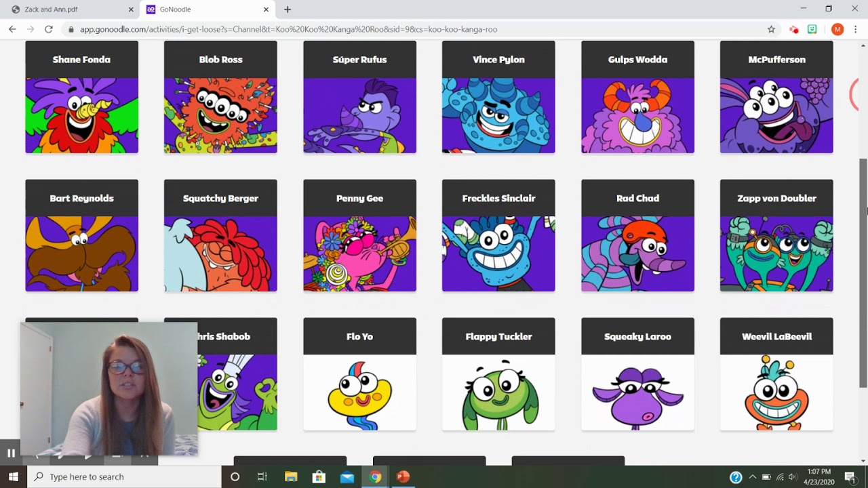View site security lock info

pyautogui.click(x=71, y=29)
